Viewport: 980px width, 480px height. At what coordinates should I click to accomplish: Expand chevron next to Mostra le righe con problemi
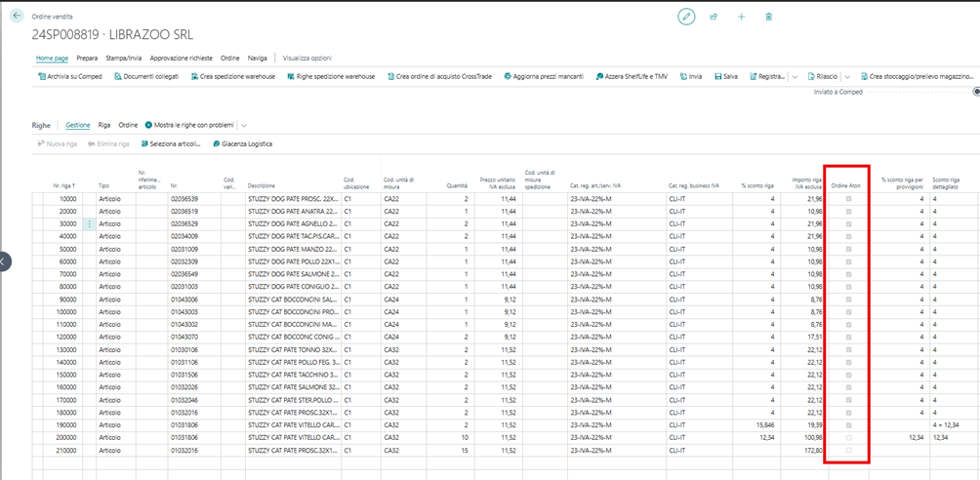243,125
